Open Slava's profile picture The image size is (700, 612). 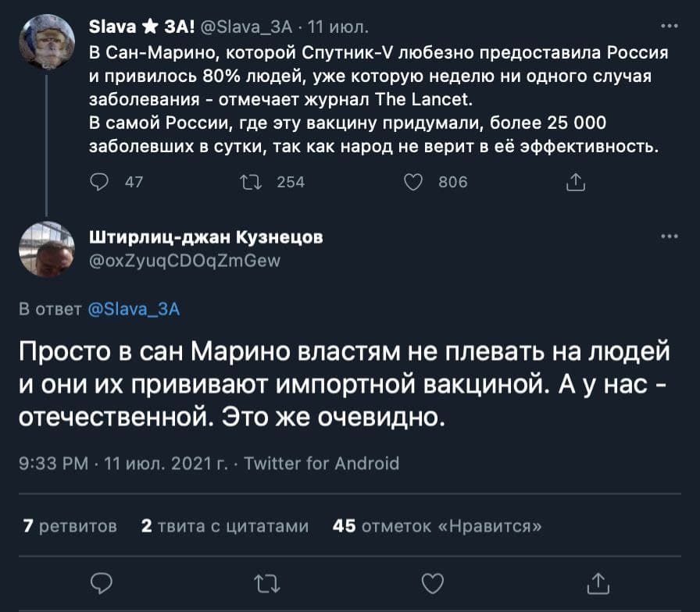click(46, 43)
